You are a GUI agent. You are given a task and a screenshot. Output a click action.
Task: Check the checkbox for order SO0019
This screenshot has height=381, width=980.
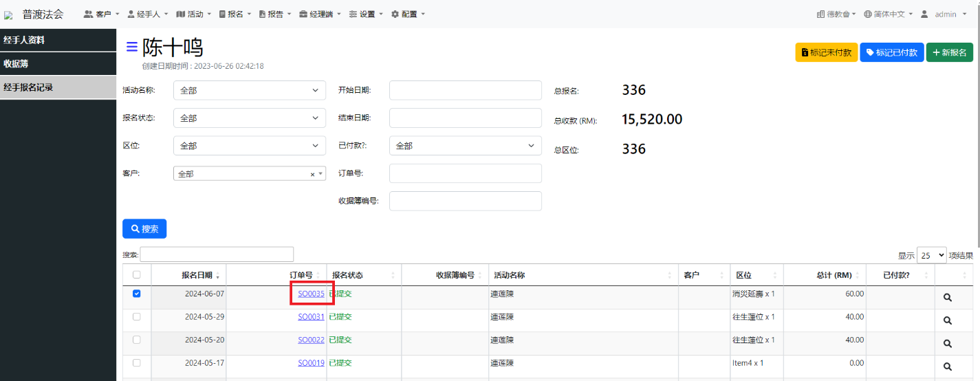tap(136, 362)
